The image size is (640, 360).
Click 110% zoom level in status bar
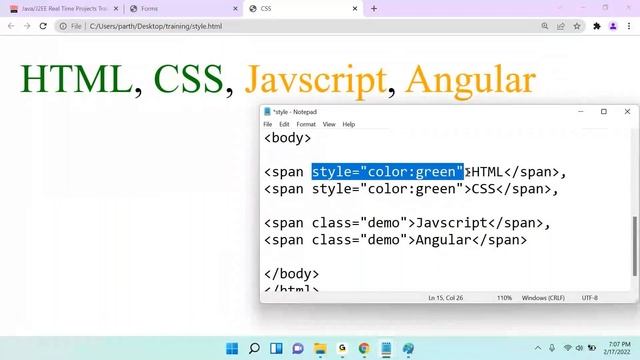(x=504, y=298)
